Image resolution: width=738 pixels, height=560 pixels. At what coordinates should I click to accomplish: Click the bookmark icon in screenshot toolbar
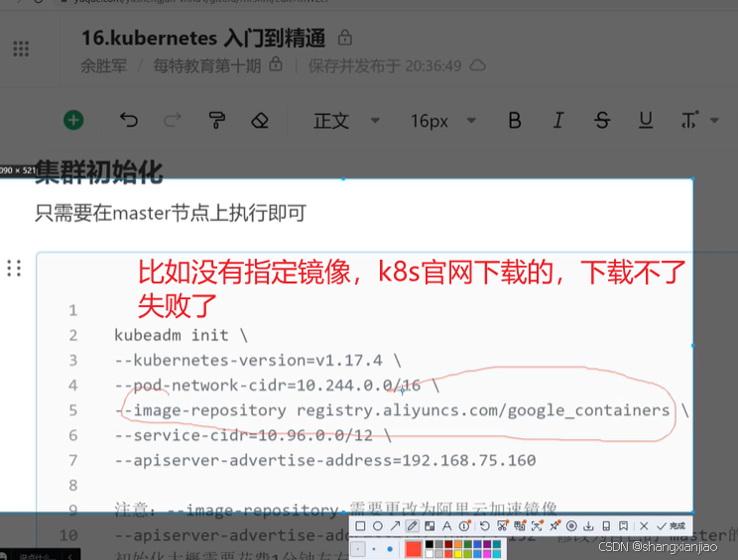click(x=623, y=525)
